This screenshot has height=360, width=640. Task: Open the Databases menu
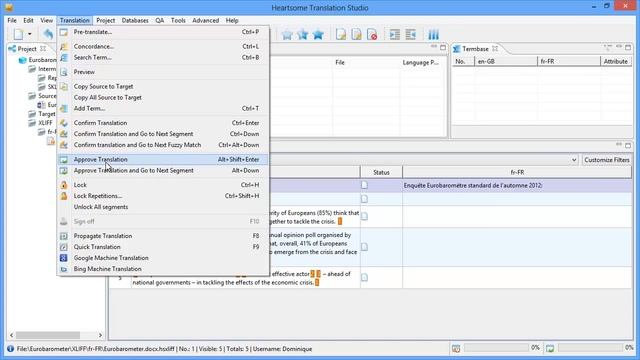pyautogui.click(x=135, y=20)
